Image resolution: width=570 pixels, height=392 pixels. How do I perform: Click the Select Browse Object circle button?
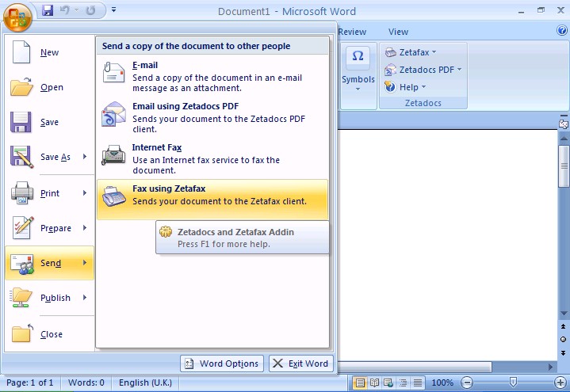[x=564, y=339]
